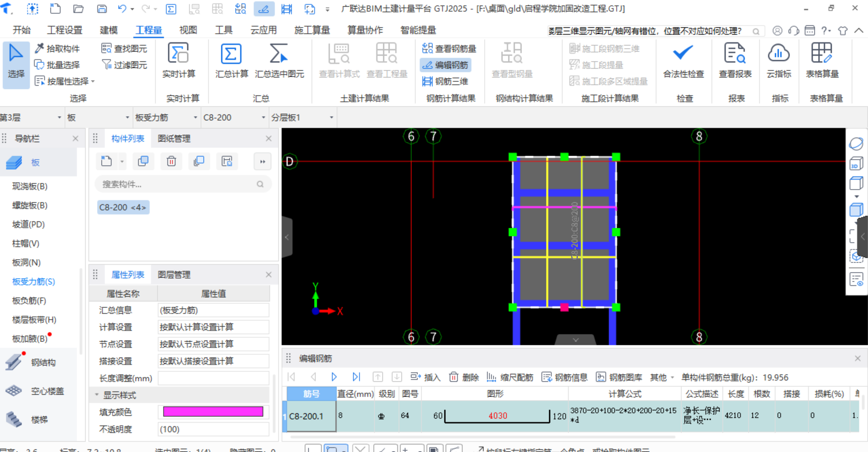
Task: Click the 3D view cube icon
Action: [856, 163]
